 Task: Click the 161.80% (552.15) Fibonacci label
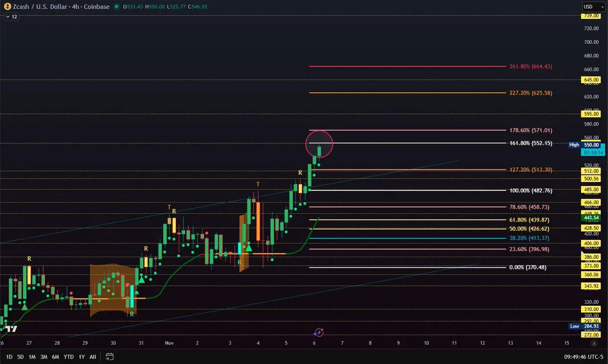coord(530,143)
